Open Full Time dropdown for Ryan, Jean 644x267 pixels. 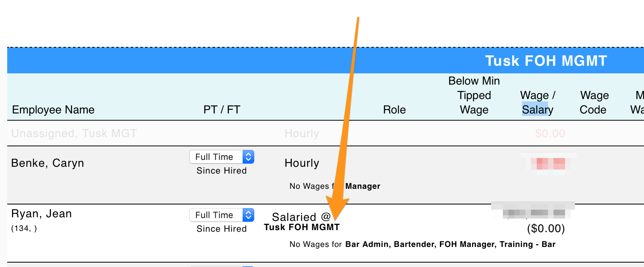click(222, 215)
